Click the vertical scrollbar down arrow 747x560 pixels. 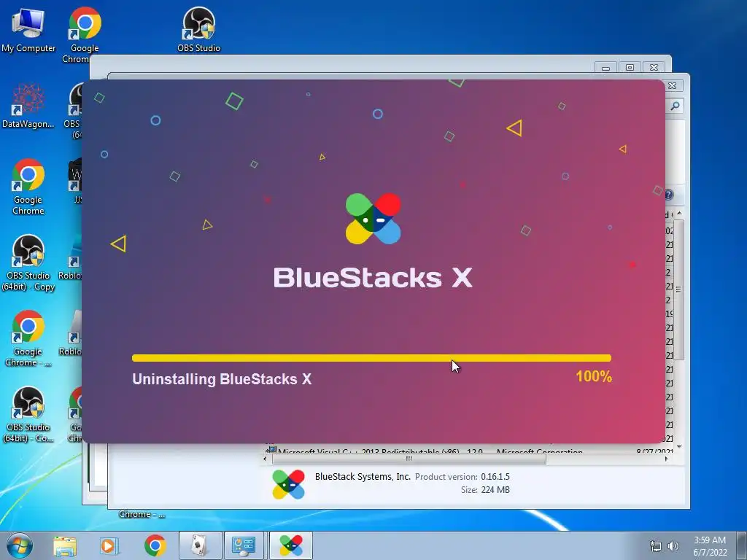click(679, 447)
